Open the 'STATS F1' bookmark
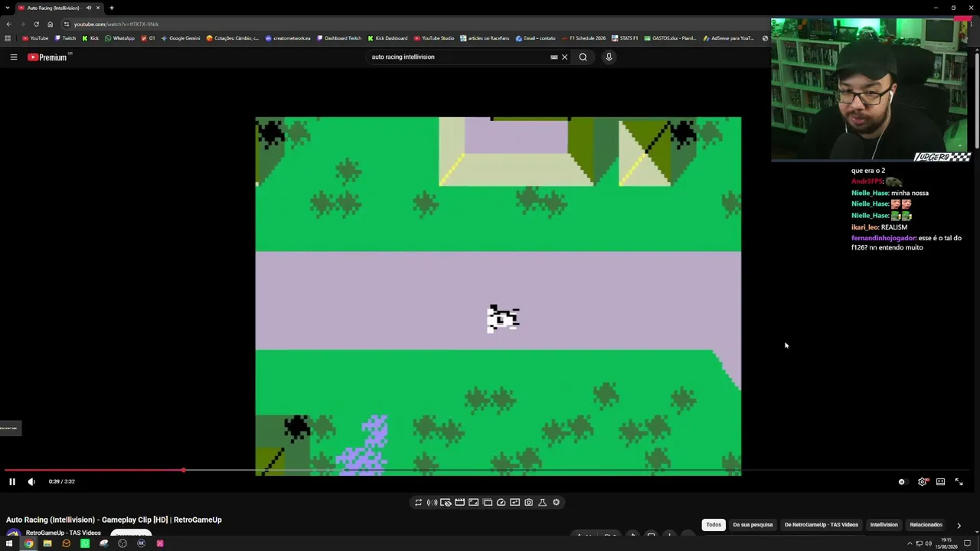This screenshot has width=980, height=551. [625, 38]
